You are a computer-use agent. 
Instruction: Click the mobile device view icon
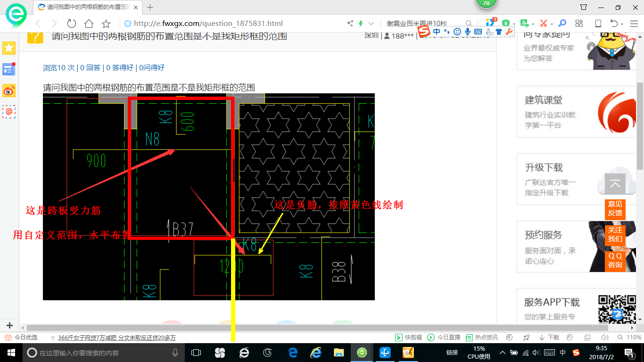tap(598, 24)
